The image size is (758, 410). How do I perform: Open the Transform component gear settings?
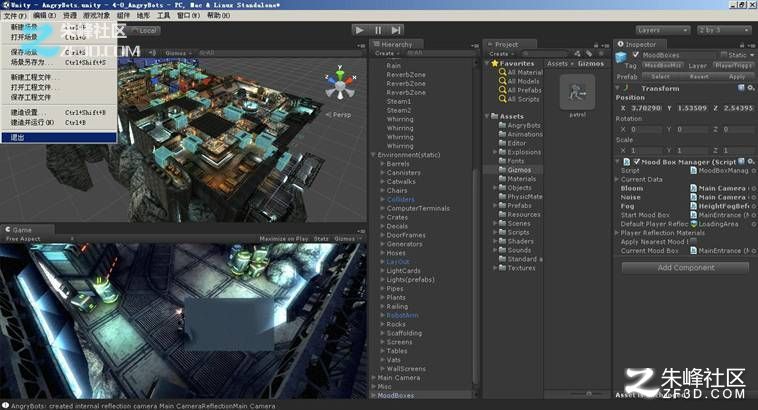click(x=750, y=88)
